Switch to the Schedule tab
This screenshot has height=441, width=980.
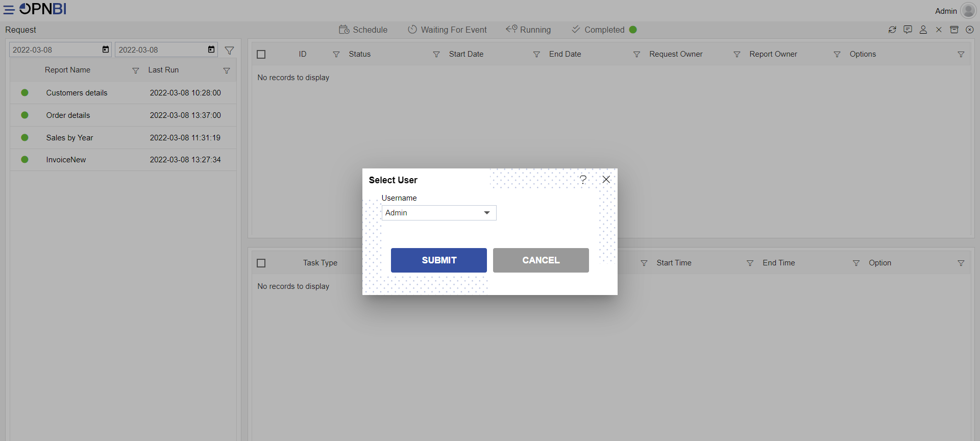click(x=363, y=30)
